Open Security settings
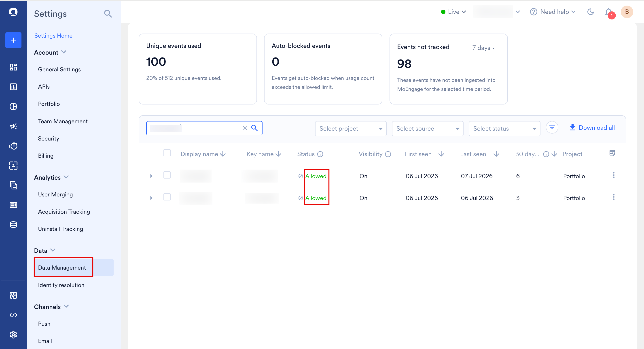This screenshot has height=349, width=644. click(x=49, y=138)
